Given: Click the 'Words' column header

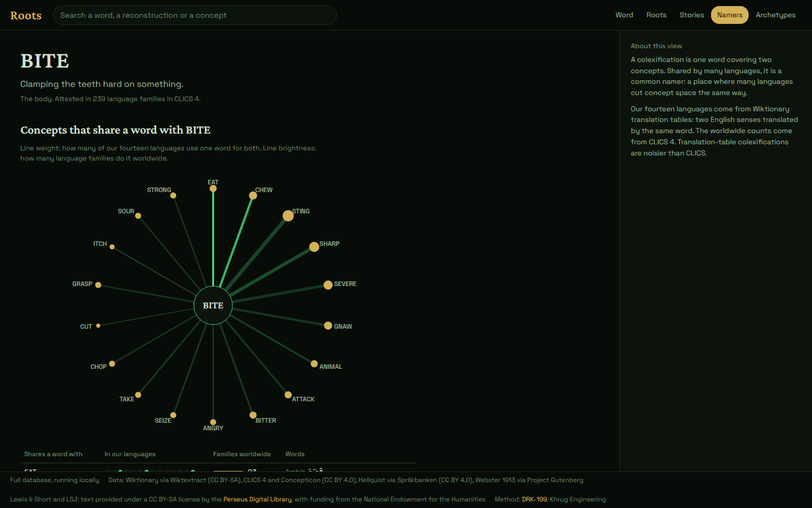Looking at the screenshot, I should coord(295,454).
